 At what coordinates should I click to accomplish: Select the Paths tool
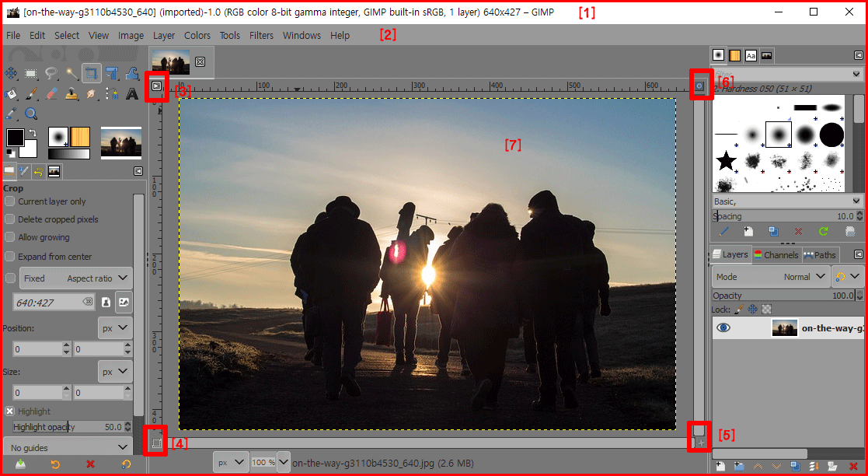(112, 93)
